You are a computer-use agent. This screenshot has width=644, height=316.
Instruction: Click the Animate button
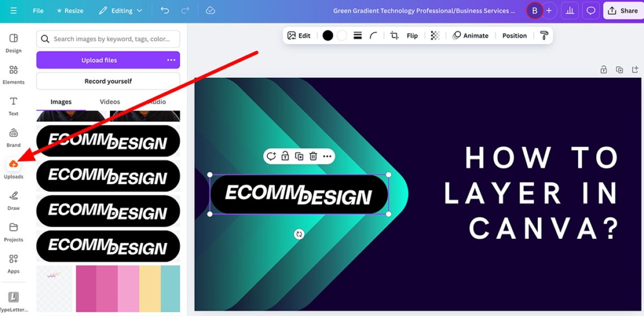point(470,36)
